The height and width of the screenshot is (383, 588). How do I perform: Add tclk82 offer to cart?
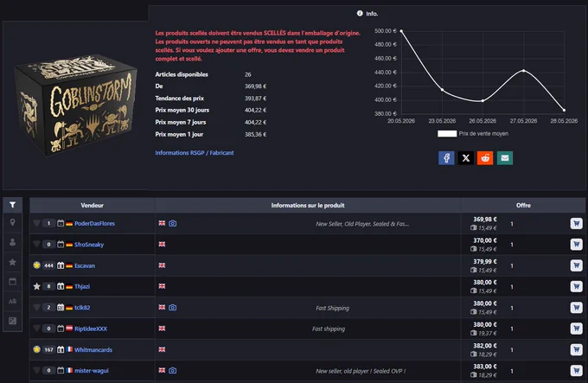tap(577, 307)
